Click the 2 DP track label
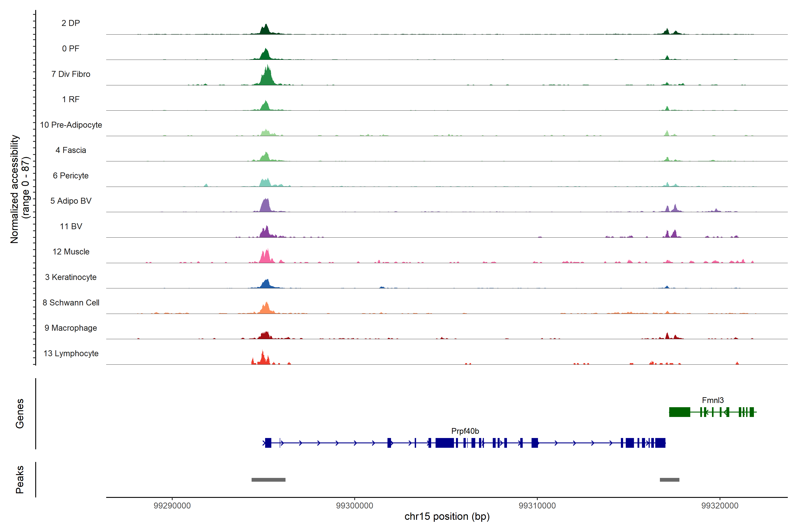The width and height of the screenshot is (798, 532). 70,23
